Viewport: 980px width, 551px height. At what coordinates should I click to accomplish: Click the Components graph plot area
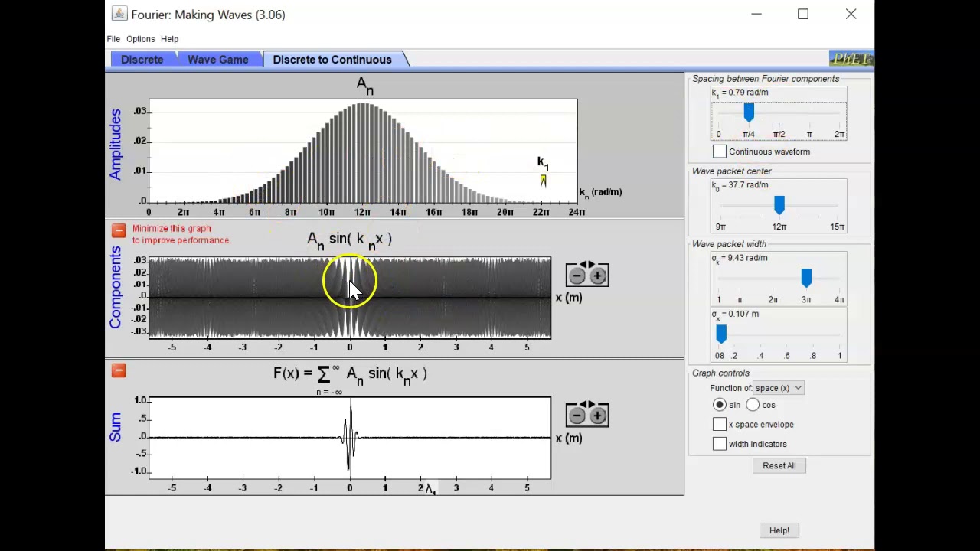pos(350,297)
